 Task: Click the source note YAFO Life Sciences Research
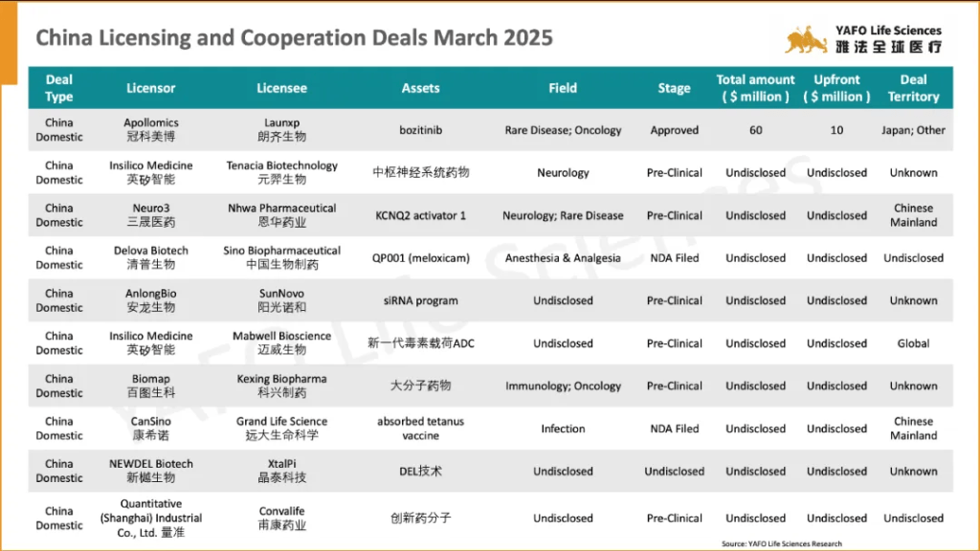(782, 543)
